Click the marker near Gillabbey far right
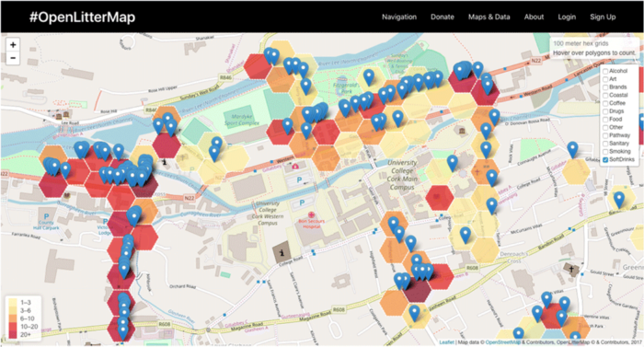This screenshot has height=347, width=644. [x=572, y=150]
